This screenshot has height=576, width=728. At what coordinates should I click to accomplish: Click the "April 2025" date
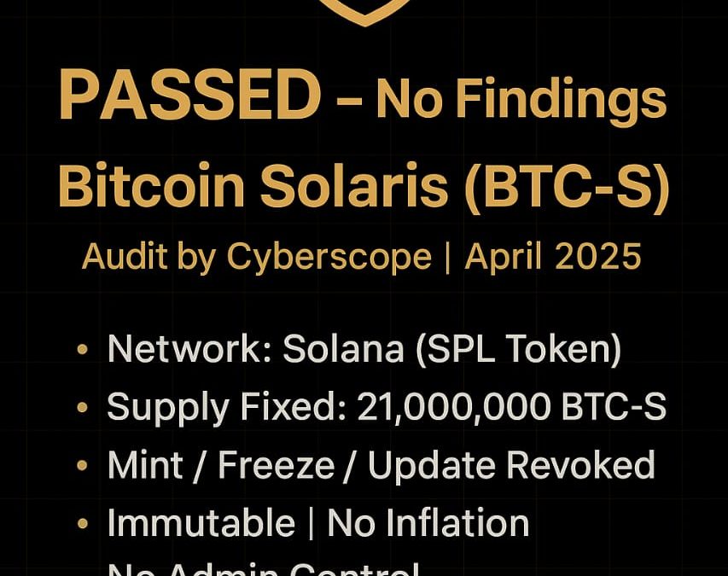[552, 255]
